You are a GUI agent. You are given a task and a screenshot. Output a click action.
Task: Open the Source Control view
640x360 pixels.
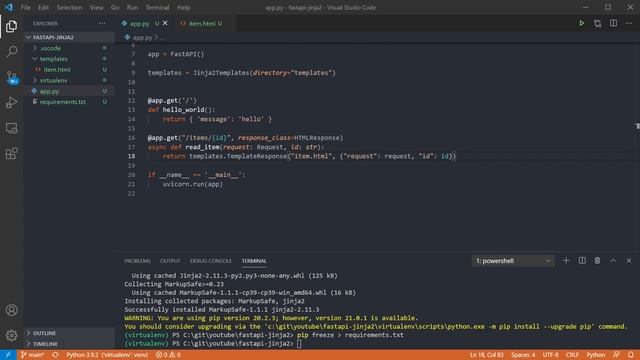click(11, 78)
